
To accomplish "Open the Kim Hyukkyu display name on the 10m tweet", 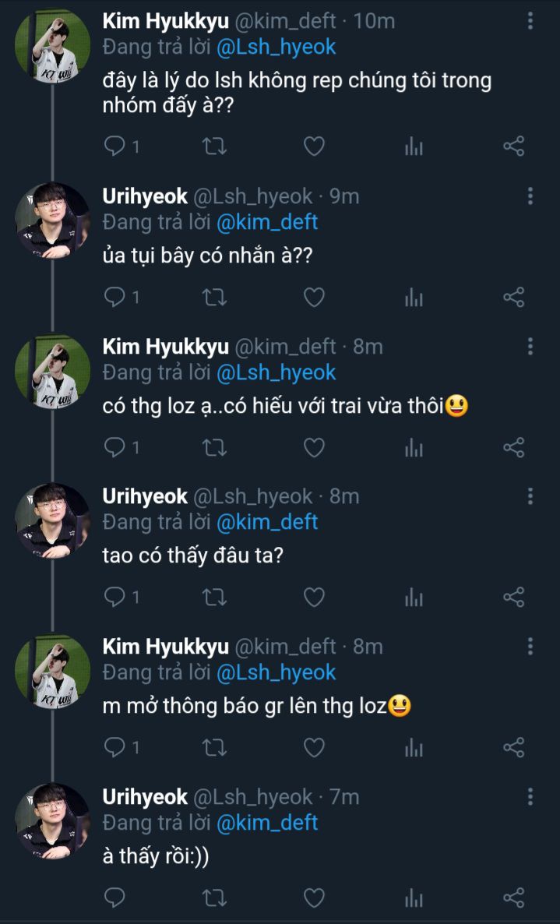I will coord(165,21).
